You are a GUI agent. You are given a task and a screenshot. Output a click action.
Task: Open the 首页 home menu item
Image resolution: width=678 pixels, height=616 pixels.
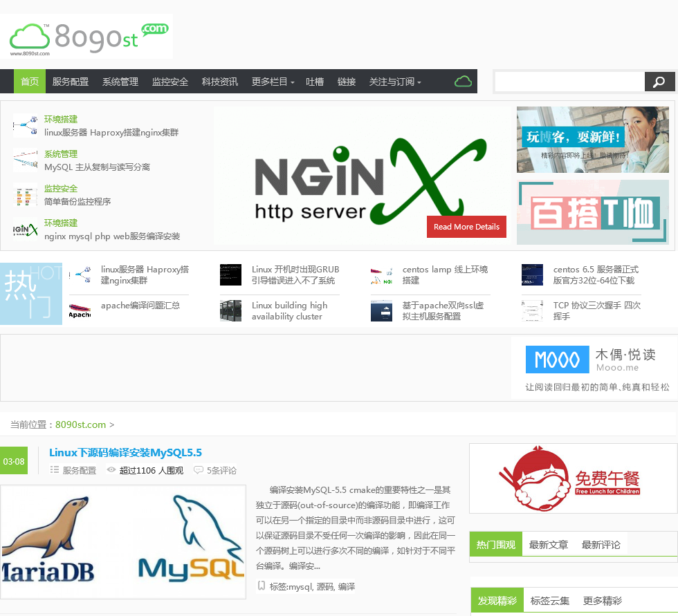tap(29, 81)
